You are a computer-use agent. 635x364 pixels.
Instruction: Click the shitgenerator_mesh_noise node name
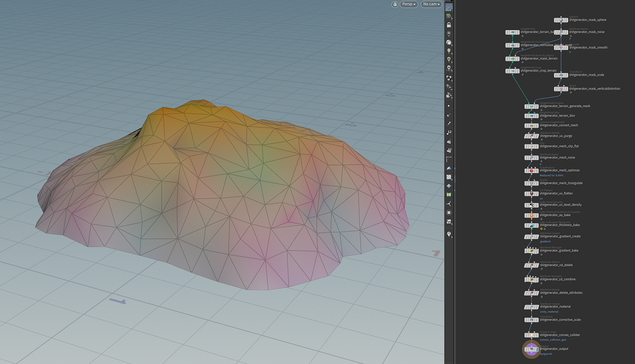point(557,157)
